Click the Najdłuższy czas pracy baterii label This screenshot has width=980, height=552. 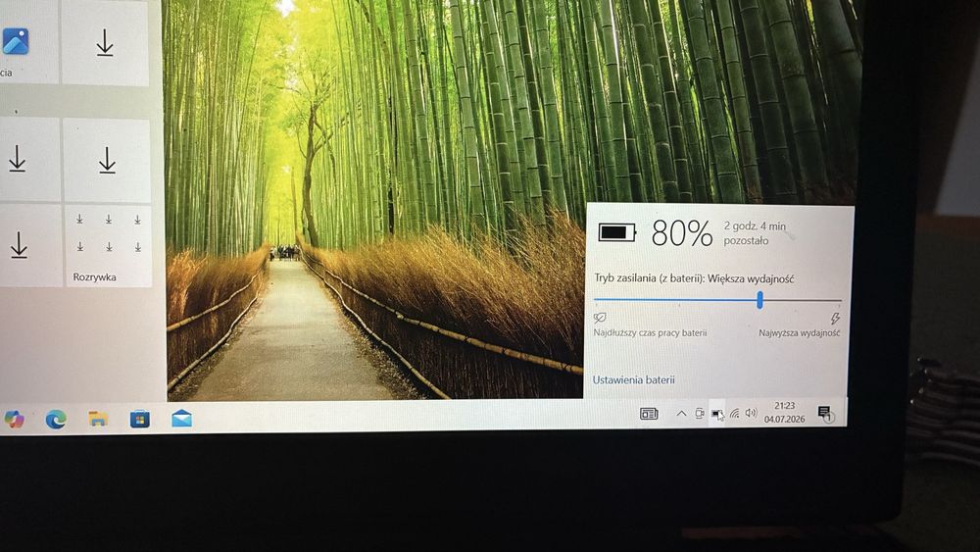point(650,332)
